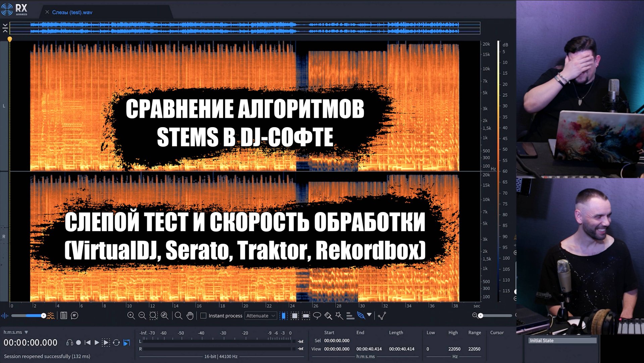Screen dimensions: 644x363
Task: Click the zoom-in plus icon
Action: (x=131, y=316)
